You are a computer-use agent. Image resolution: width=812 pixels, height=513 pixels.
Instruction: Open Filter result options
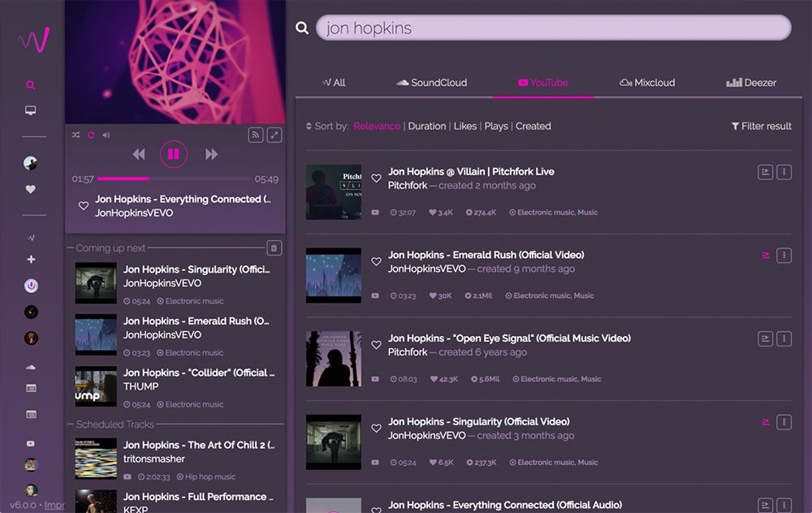pyautogui.click(x=761, y=126)
